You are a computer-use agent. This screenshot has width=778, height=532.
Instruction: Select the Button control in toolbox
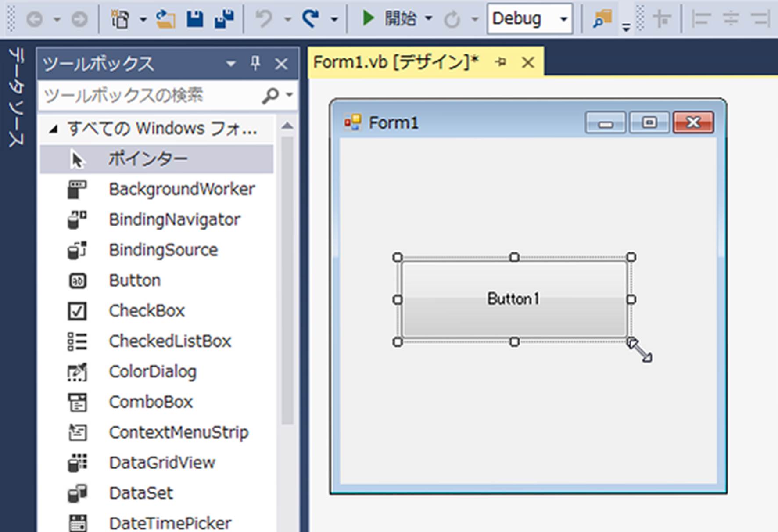[134, 280]
